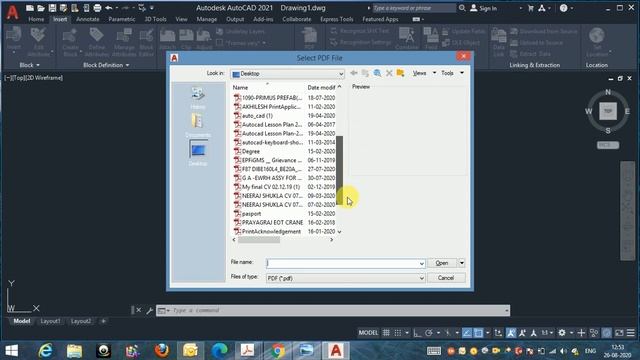Viewport: 640px width, 360px height.
Task: Click the Customization hamburger icon in status bar
Action: [631, 333]
